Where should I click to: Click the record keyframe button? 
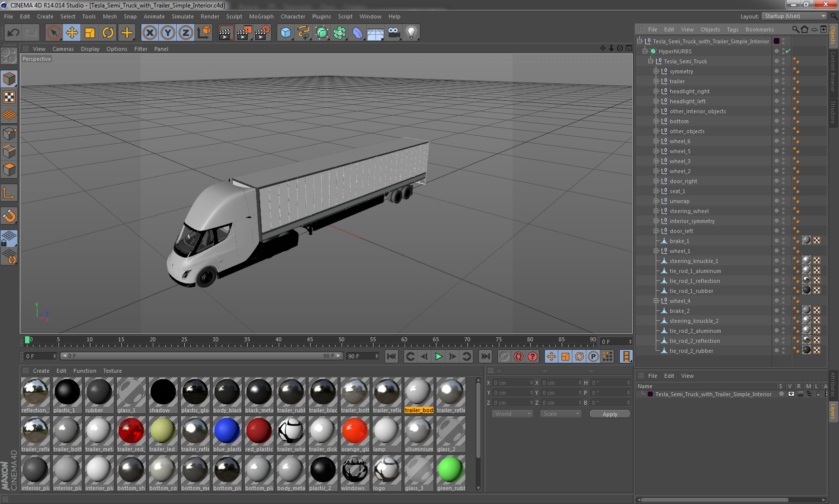tap(504, 356)
